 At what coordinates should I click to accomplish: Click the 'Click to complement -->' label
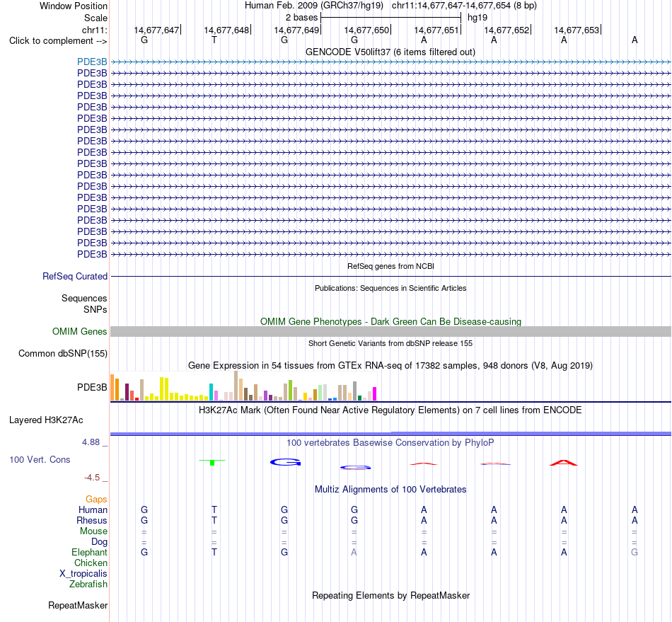click(58, 41)
